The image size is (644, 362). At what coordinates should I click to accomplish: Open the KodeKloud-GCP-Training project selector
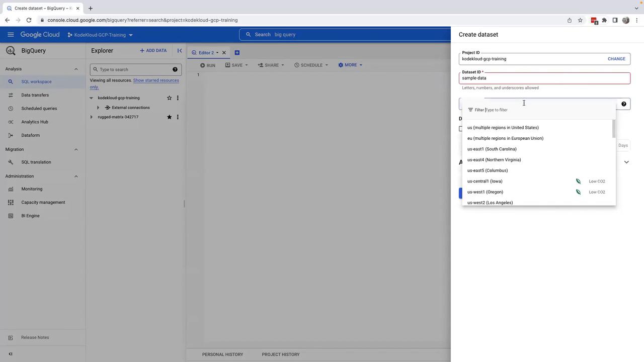coord(100,35)
